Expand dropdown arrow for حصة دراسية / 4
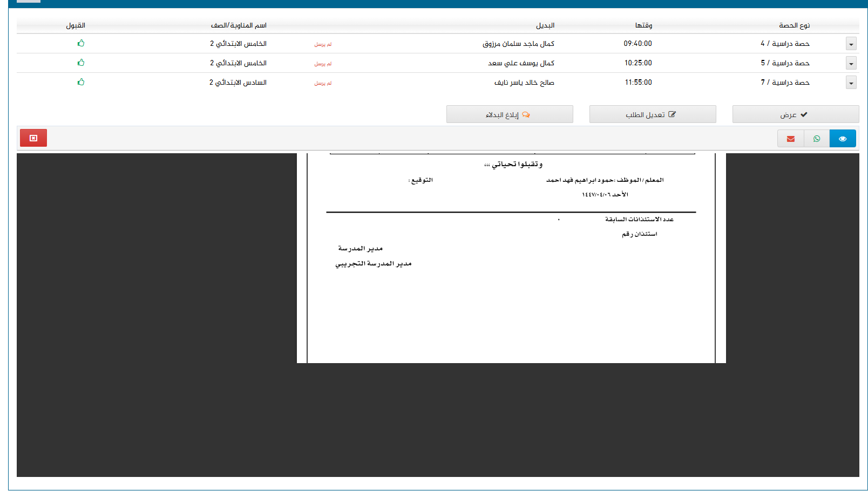 coord(851,44)
